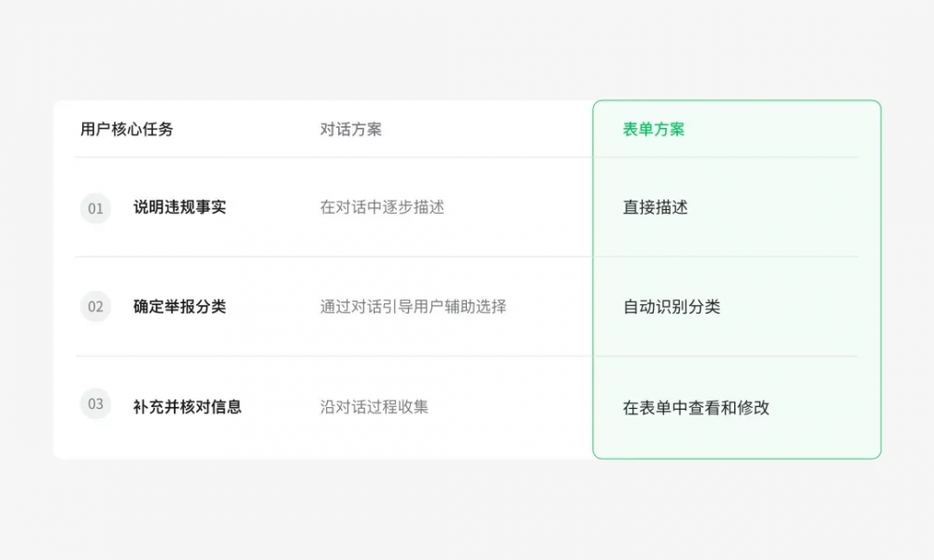The height and width of the screenshot is (560, 934).
Task: Select the 对话方案 column header
Action: click(351, 129)
